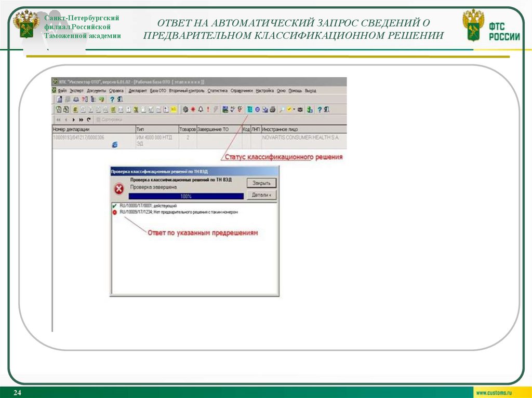The image size is (532, 398).
Task: Select the bell notification icon on toolbar
Action: coord(200,109)
